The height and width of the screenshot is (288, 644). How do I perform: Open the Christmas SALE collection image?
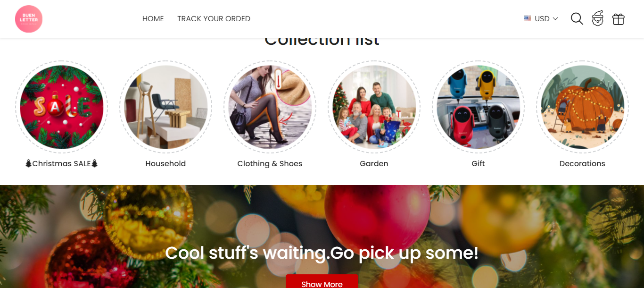(62, 107)
